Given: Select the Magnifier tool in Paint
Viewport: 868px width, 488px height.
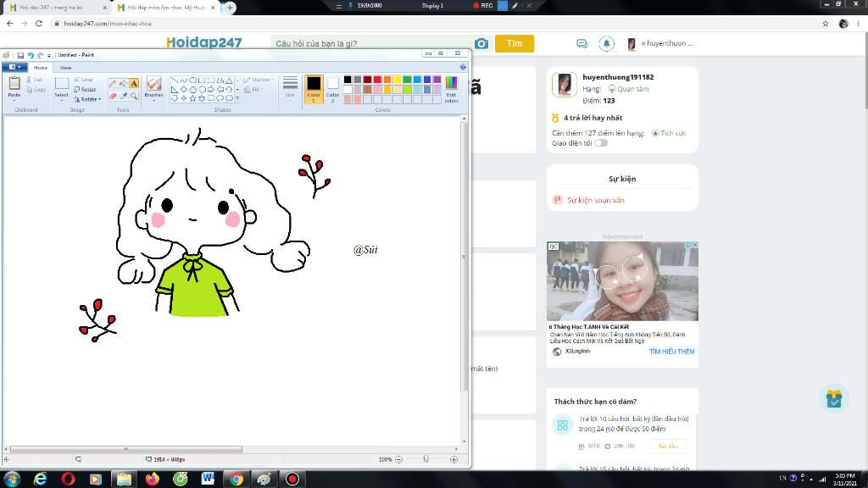Looking at the screenshot, I should point(134,96).
